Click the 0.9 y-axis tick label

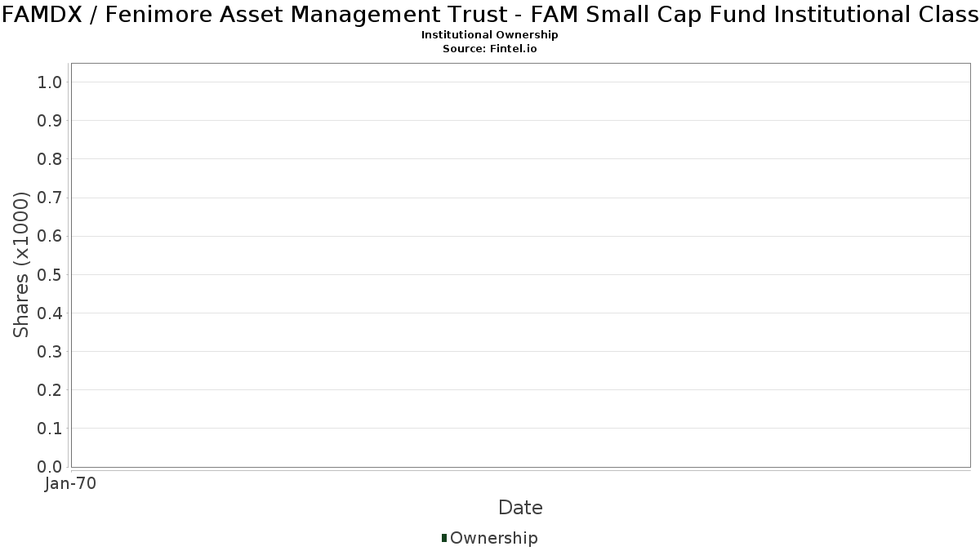pos(50,121)
